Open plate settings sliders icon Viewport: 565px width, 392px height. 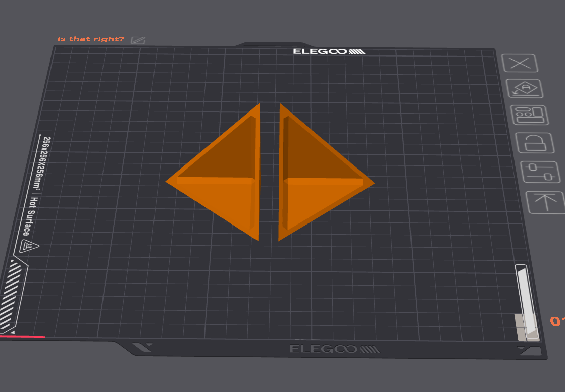click(540, 172)
